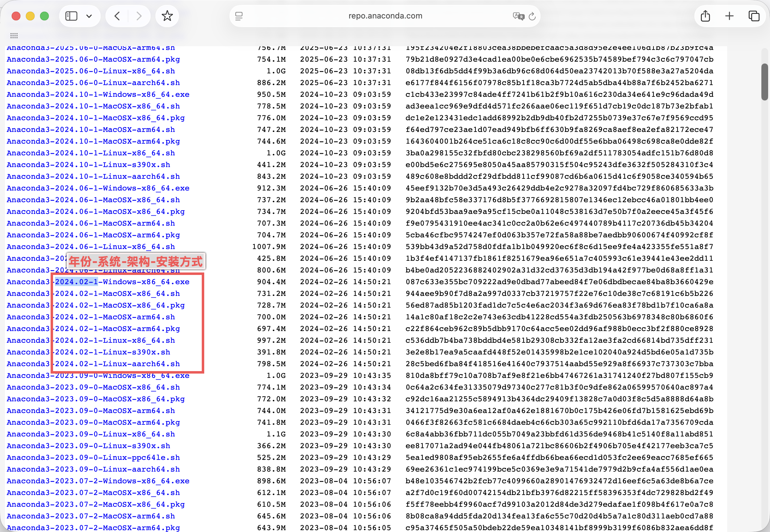
Task: Toggle the Safari sidebar icon
Action: pos(71,16)
